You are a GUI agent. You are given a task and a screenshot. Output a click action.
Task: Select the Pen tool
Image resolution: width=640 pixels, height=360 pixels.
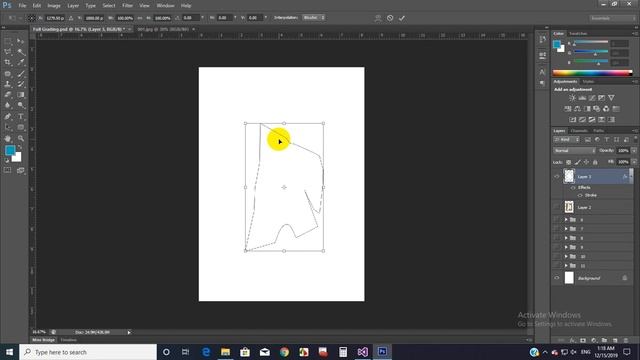click(8, 116)
